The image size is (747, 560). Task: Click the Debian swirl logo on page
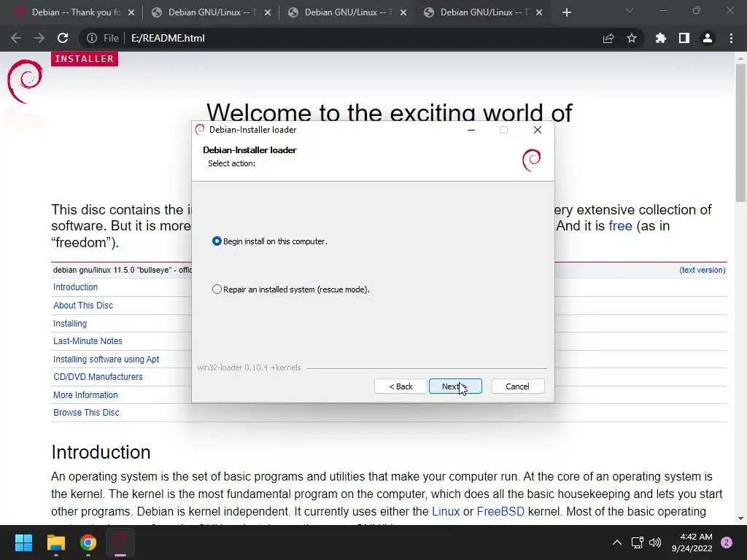click(25, 81)
